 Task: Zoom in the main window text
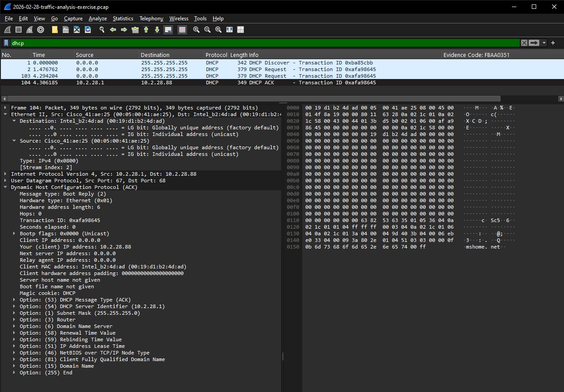click(x=196, y=30)
